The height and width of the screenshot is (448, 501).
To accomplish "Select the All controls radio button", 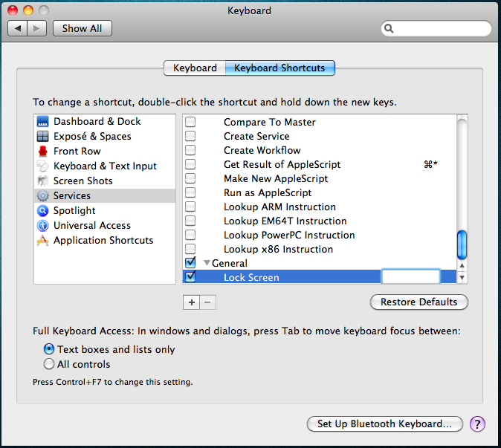I will click(49, 364).
